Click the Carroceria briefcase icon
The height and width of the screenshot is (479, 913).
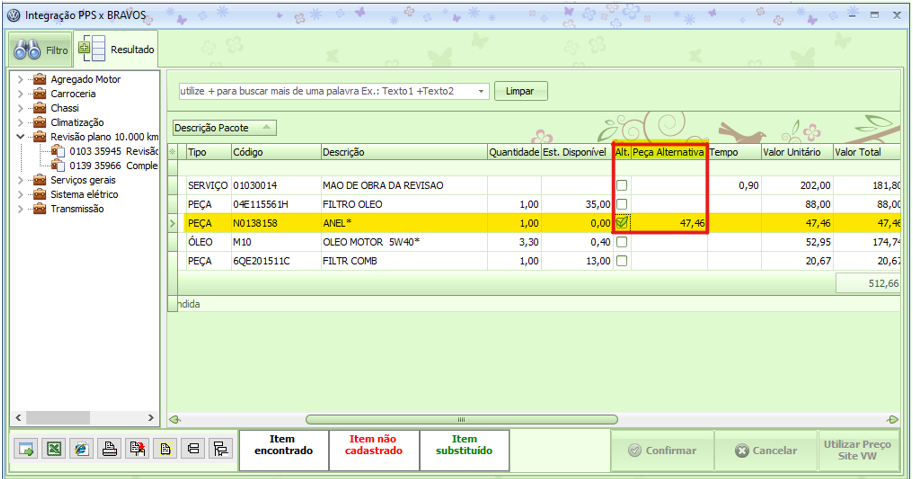pos(40,94)
